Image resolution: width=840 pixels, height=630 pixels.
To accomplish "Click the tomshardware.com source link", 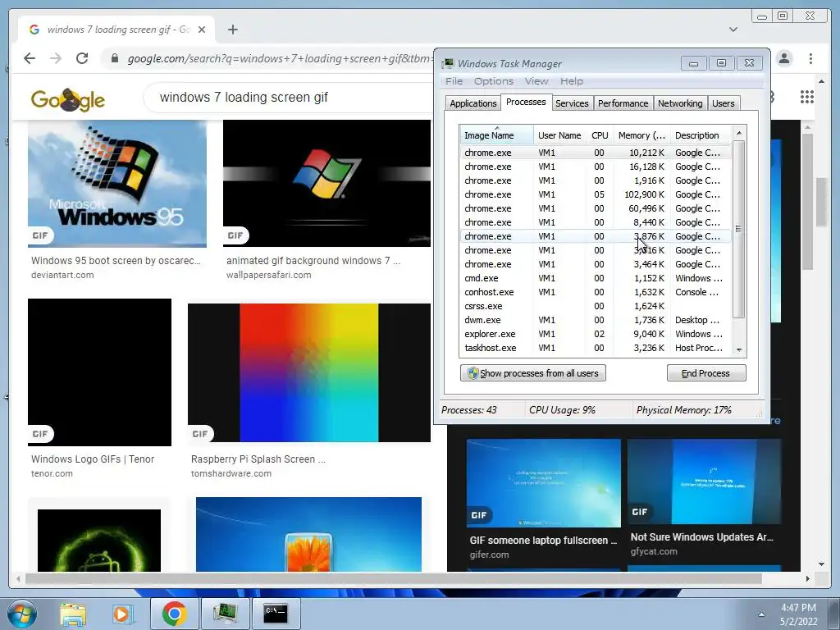I will click(231, 473).
